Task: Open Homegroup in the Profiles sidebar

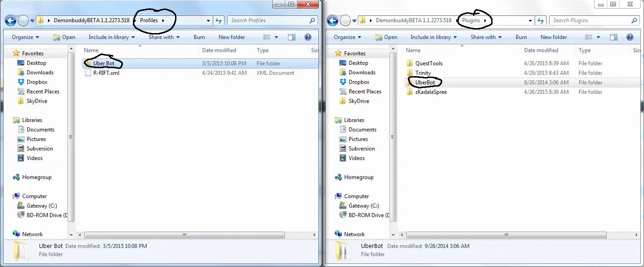Action: point(37,177)
